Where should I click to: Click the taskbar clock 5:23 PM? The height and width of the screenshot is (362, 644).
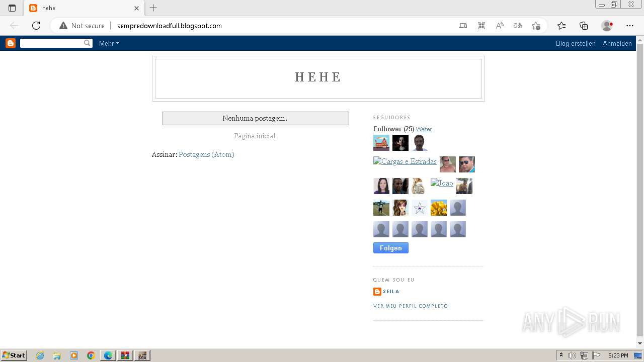tap(618, 355)
